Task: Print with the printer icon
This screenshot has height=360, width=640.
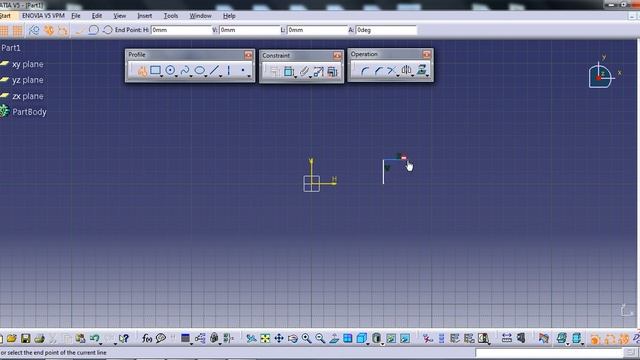Action: point(39,338)
